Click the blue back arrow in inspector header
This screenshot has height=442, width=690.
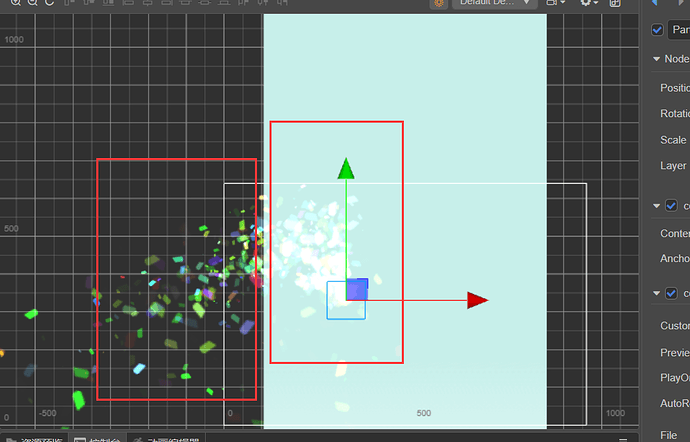(x=654, y=3)
